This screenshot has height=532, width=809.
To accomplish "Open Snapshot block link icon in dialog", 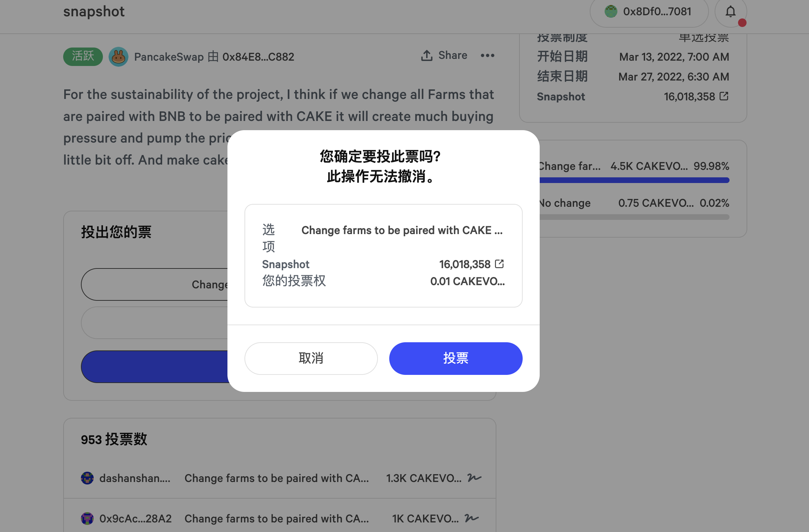I will tap(499, 264).
